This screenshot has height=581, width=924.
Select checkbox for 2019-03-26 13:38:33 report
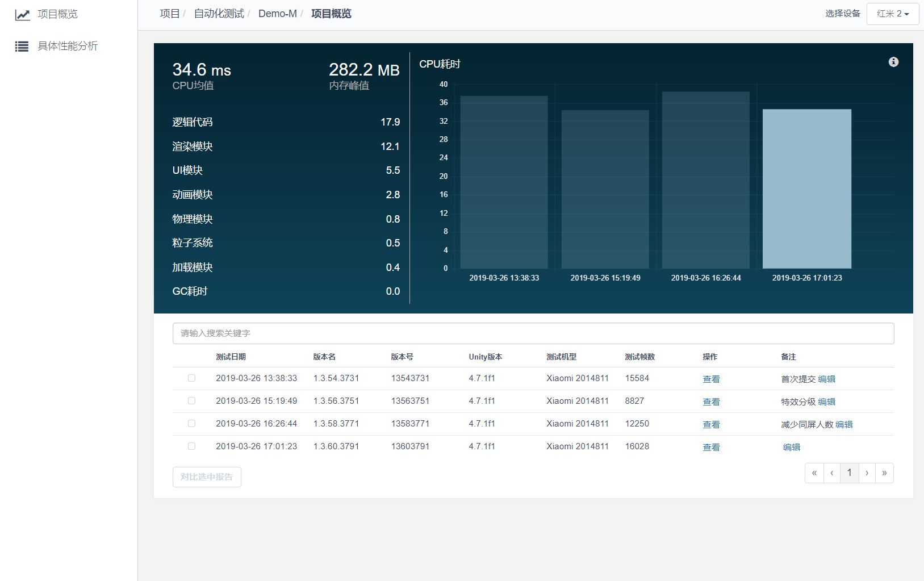[191, 378]
